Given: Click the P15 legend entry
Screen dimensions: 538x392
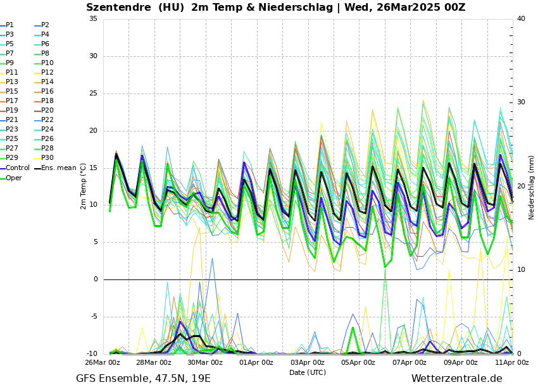Looking at the screenshot, I should 12,92.
